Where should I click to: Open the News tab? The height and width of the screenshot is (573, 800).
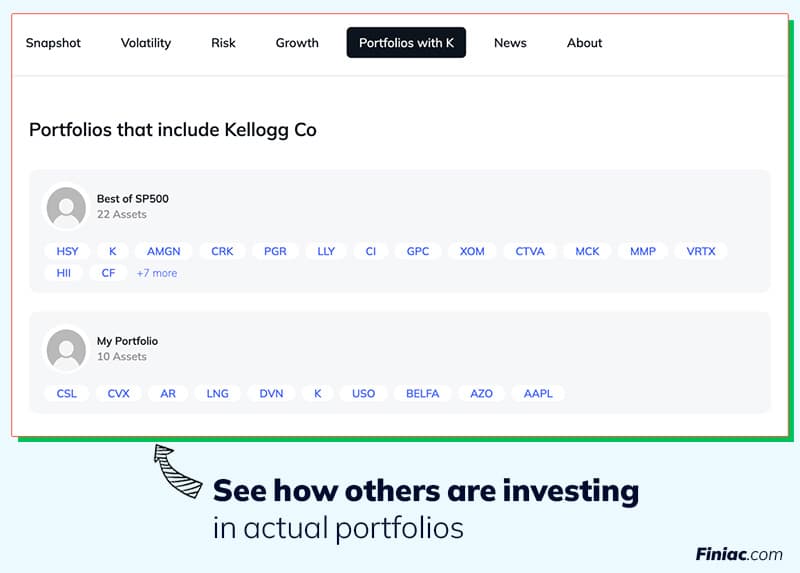click(510, 43)
